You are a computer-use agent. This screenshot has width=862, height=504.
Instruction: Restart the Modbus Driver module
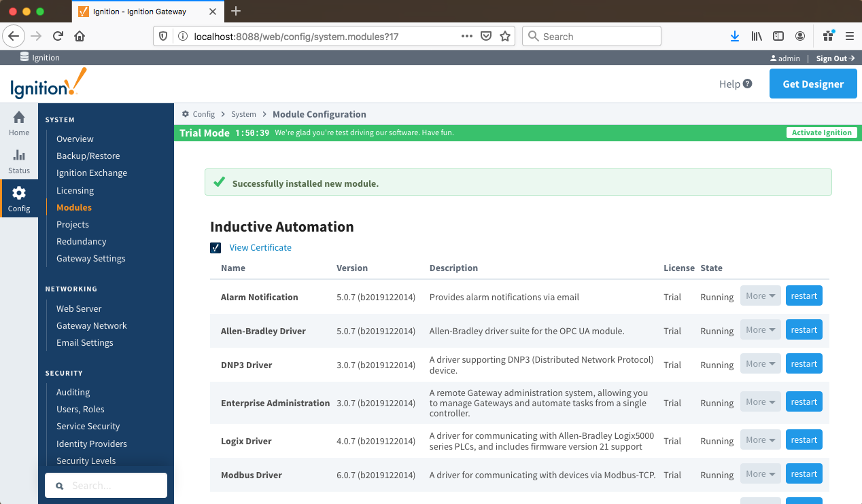(x=804, y=474)
